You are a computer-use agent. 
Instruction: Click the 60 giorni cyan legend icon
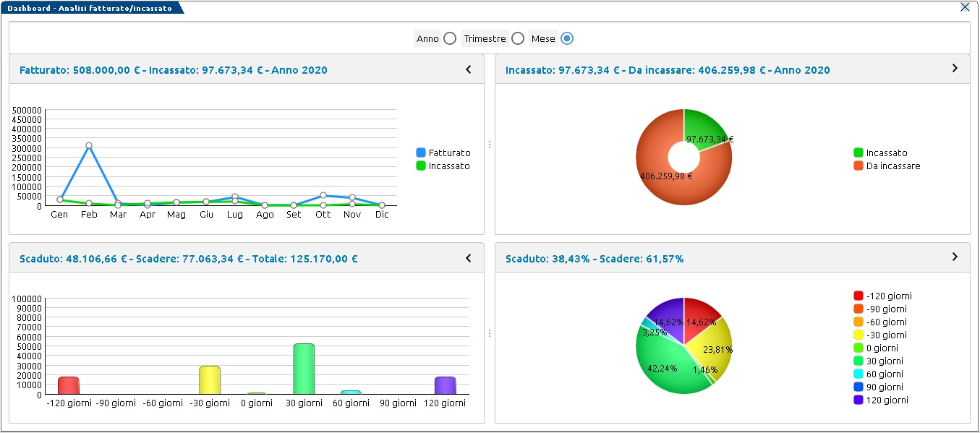pyautogui.click(x=858, y=374)
